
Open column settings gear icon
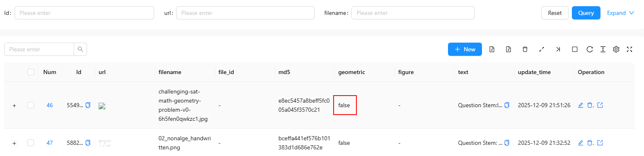click(x=616, y=49)
